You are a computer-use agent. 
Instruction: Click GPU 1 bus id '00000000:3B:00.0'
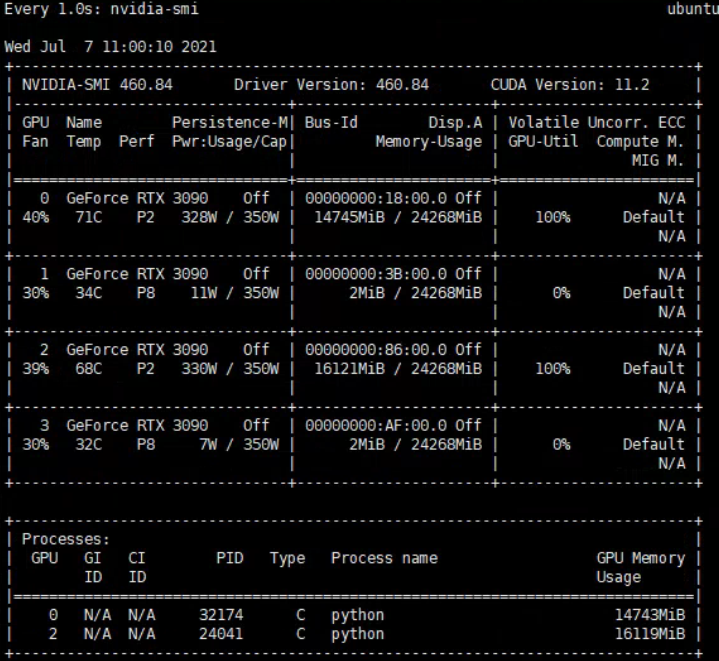click(376, 274)
